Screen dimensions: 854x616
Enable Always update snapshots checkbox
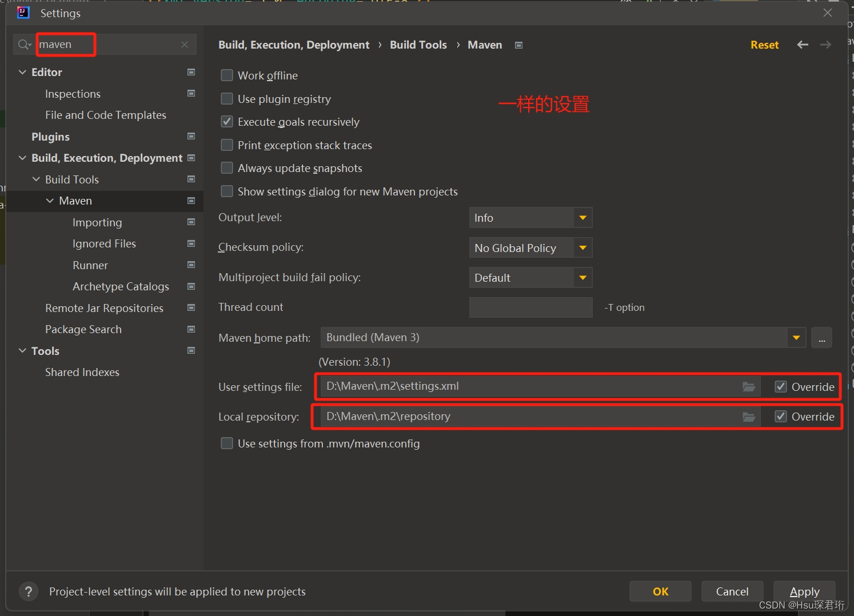coord(227,168)
